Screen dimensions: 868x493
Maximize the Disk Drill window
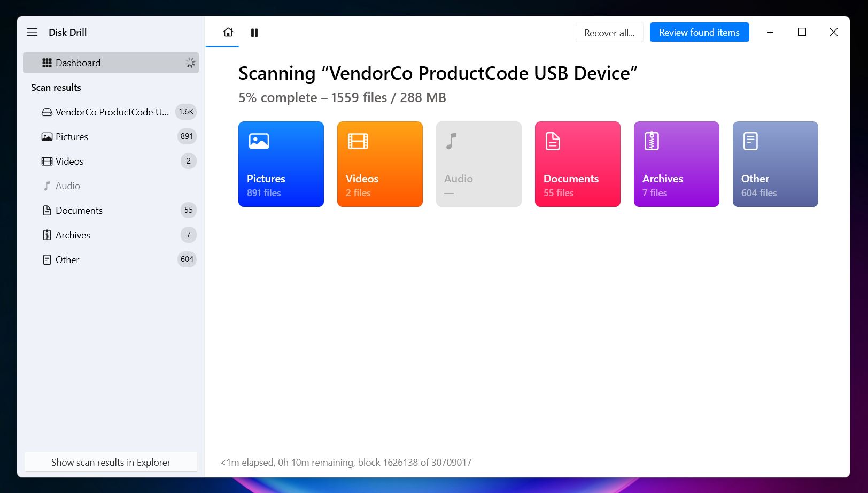(802, 32)
